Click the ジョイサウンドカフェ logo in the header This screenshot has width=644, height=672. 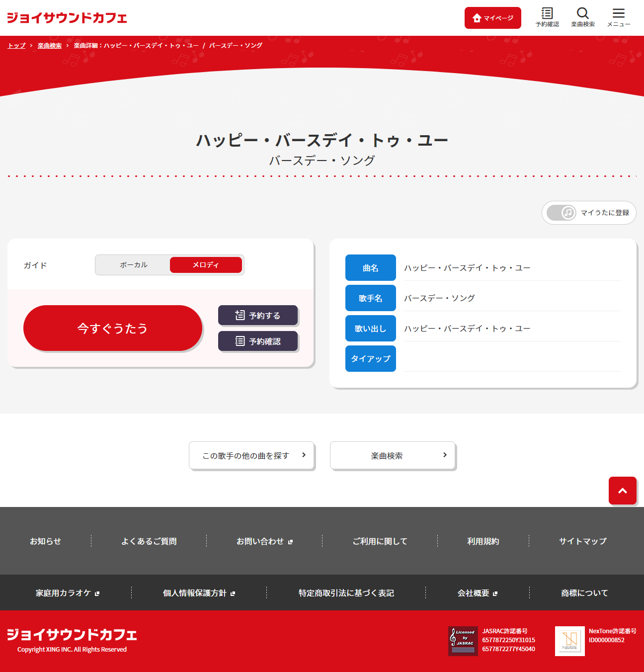67,18
